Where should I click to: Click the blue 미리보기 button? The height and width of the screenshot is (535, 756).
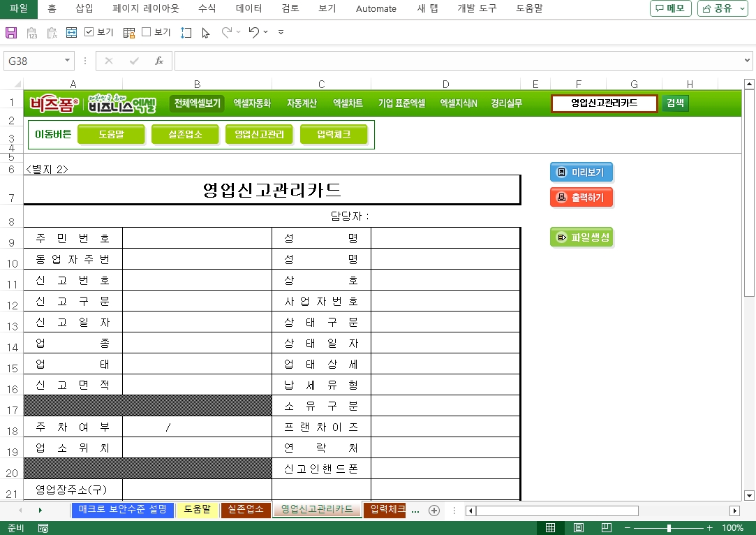pyautogui.click(x=581, y=173)
